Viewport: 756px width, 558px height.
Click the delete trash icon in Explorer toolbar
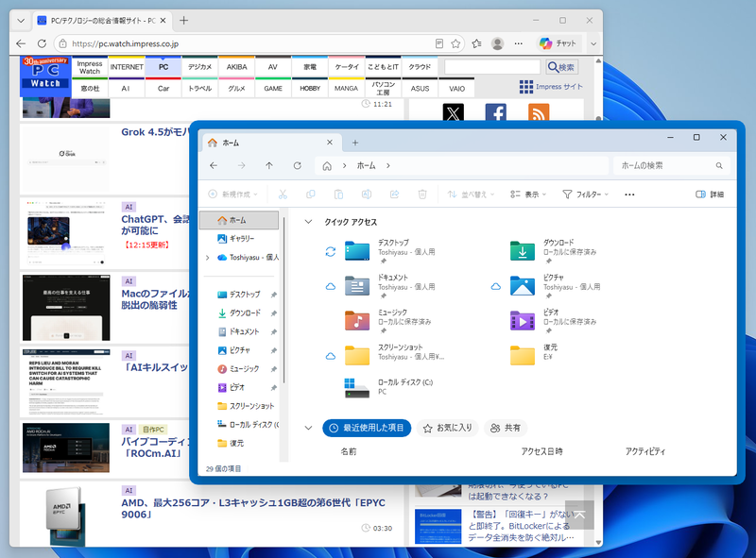point(422,194)
